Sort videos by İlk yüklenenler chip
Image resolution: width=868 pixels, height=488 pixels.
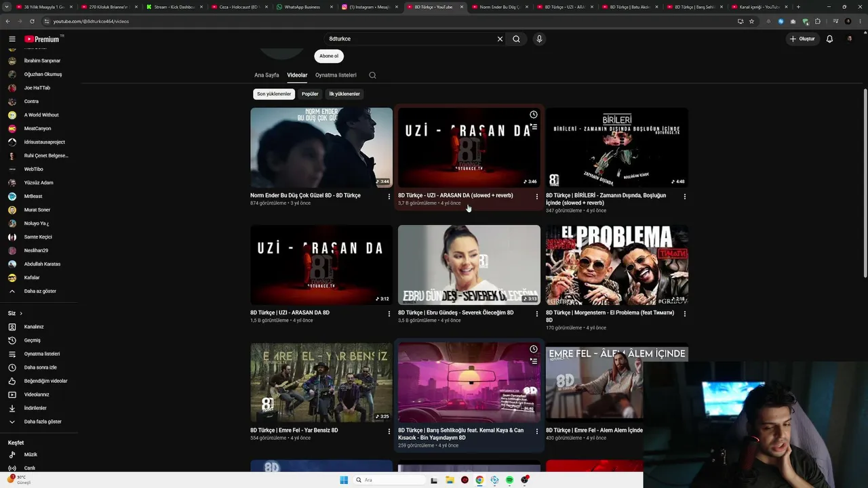[344, 94]
